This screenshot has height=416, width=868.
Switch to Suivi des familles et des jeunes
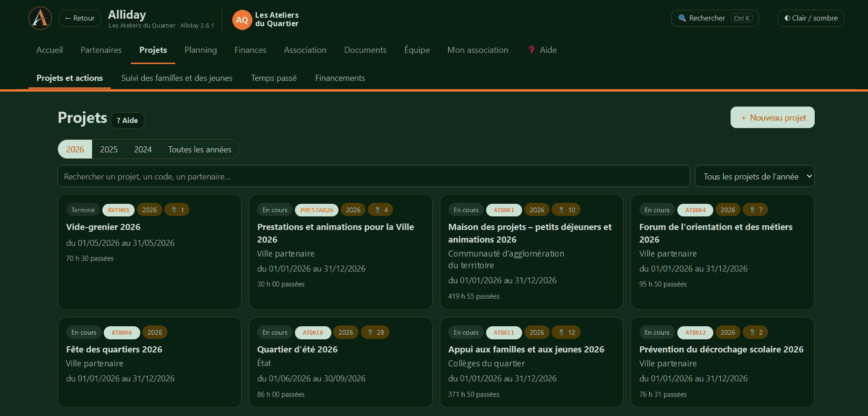(177, 78)
